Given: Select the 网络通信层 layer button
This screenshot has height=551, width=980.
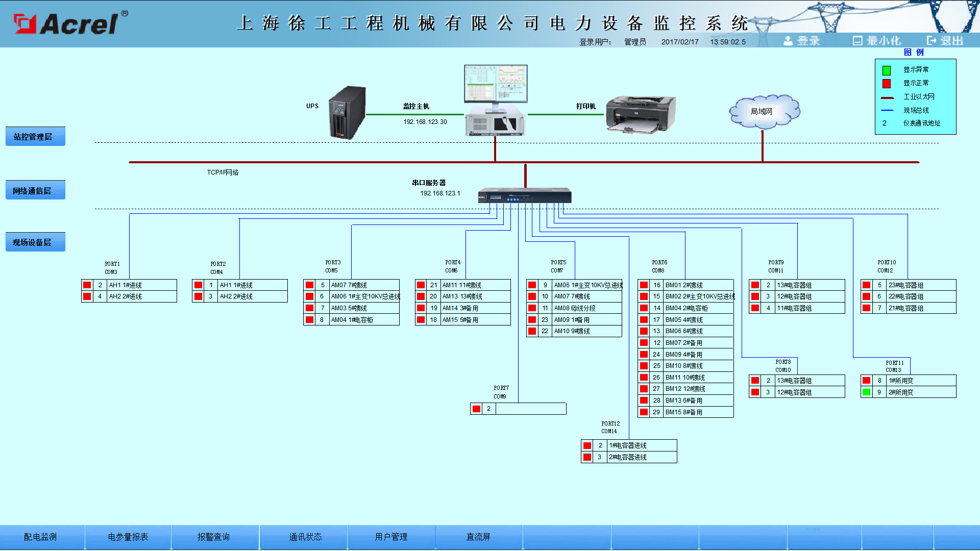Looking at the screenshot, I should click(x=35, y=190).
